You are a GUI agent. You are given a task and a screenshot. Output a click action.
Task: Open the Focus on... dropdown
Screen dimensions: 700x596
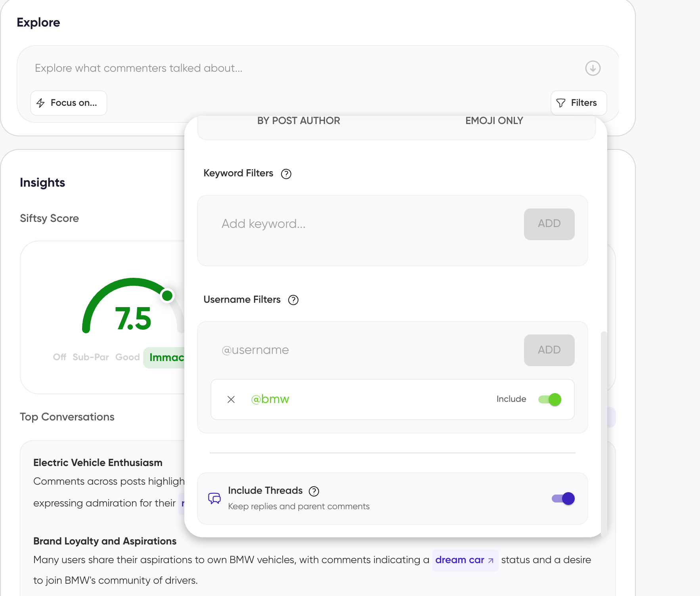(x=69, y=103)
